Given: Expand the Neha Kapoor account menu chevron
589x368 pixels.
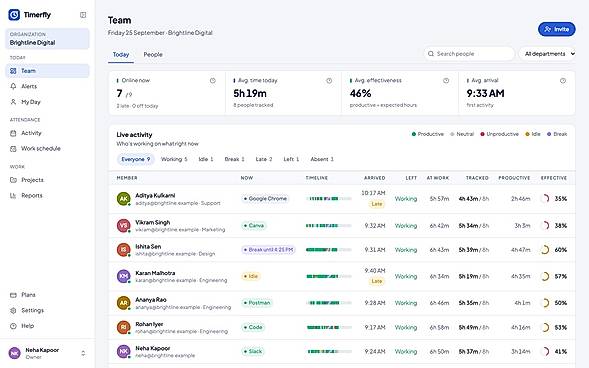Looking at the screenshot, I should pyautogui.click(x=83, y=353).
